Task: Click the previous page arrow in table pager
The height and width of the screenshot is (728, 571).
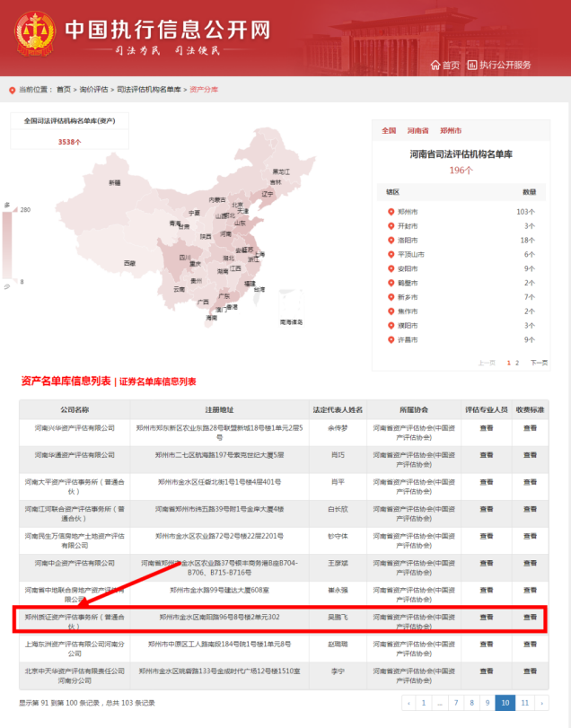Action: [408, 703]
